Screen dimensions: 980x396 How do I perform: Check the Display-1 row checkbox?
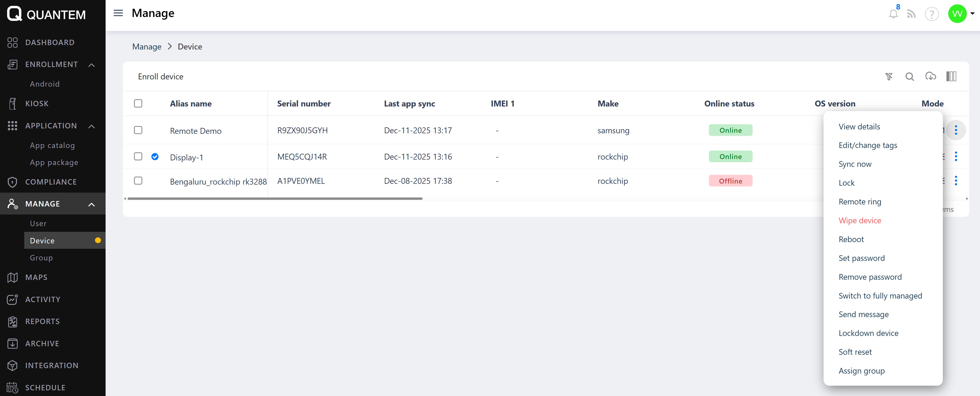click(138, 156)
